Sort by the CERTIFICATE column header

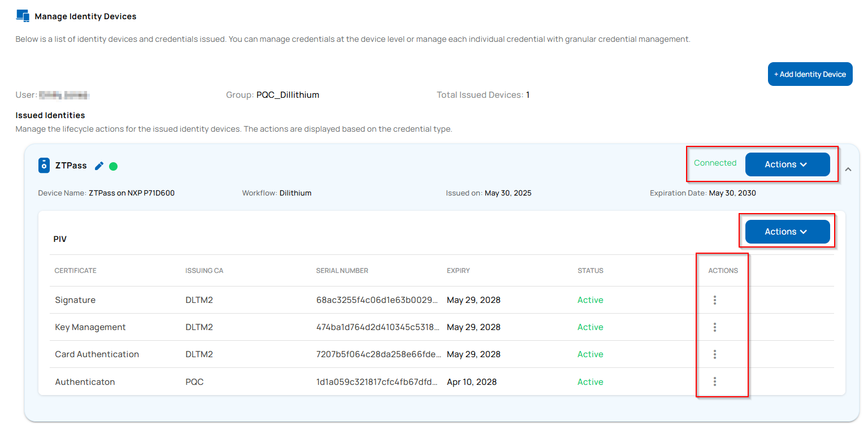(75, 270)
